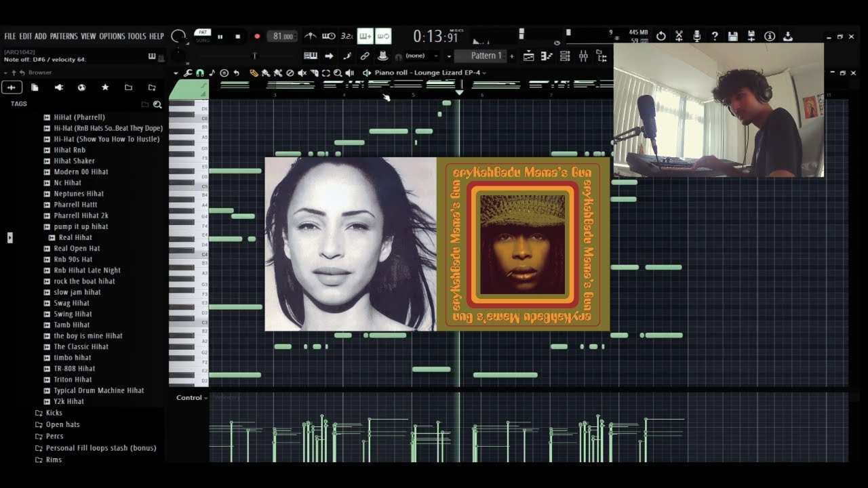Viewport: 868px width, 488px height.
Task: Open the Typing keyboard to piano icon
Action: click(x=311, y=56)
